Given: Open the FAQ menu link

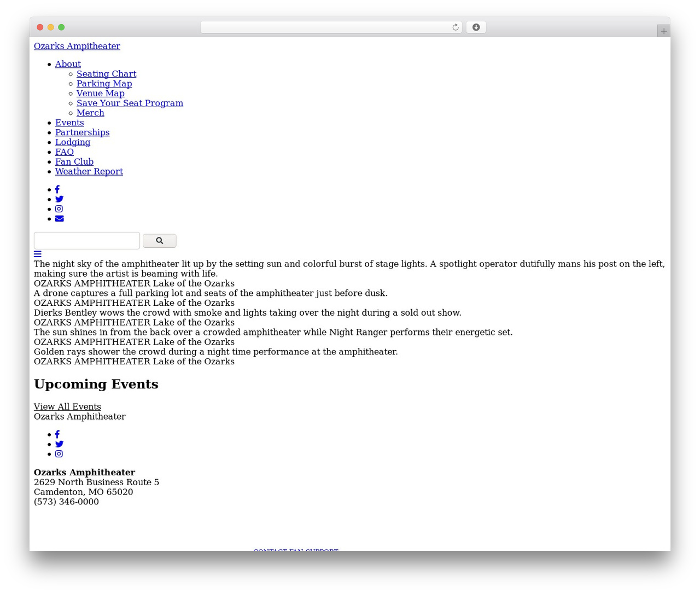Looking at the screenshot, I should (x=65, y=152).
